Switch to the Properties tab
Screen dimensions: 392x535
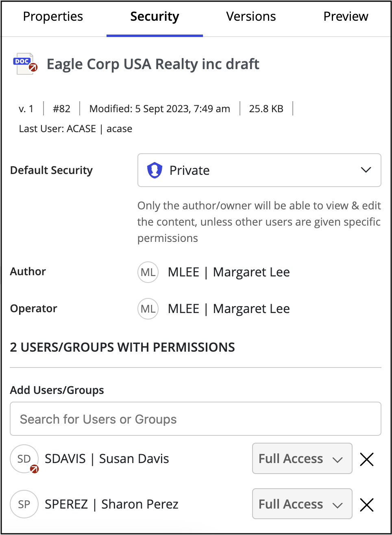53,17
